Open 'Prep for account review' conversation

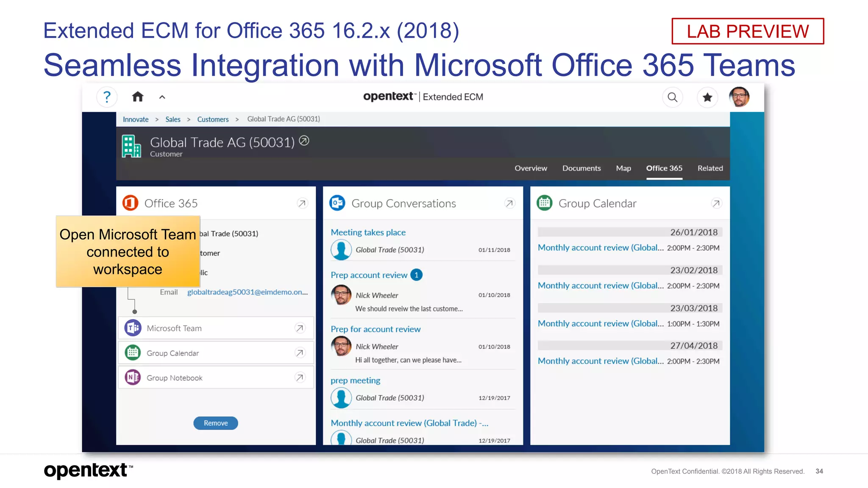[x=376, y=329]
